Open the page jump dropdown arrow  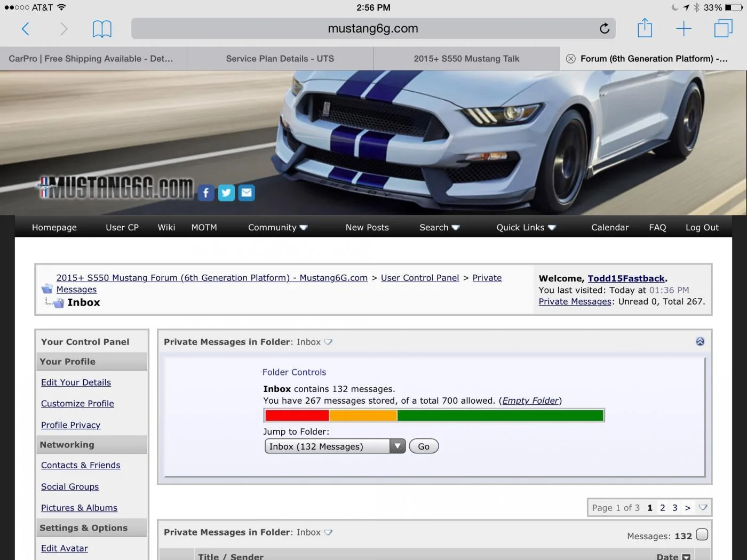[x=703, y=508]
